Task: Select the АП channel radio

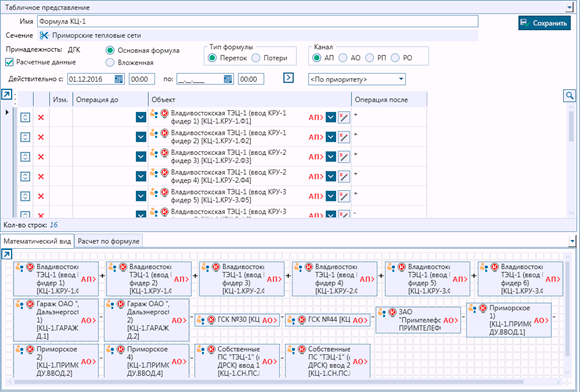Action: pyautogui.click(x=316, y=58)
